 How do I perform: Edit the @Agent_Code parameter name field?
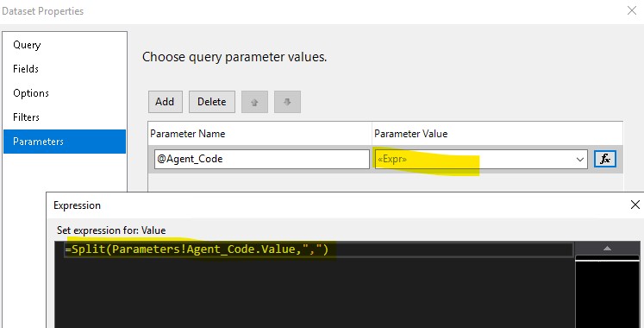tap(262, 159)
